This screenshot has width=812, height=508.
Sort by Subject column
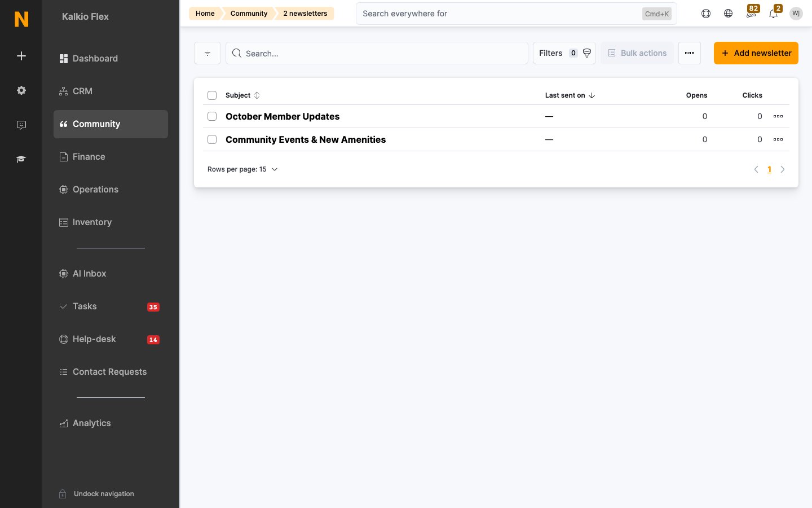tap(242, 95)
